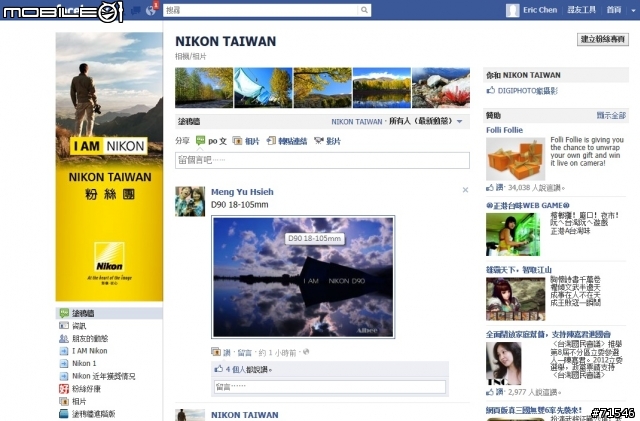Open the Folli Follie ad title
Screen dimensions: 640x421
[x=504, y=130]
